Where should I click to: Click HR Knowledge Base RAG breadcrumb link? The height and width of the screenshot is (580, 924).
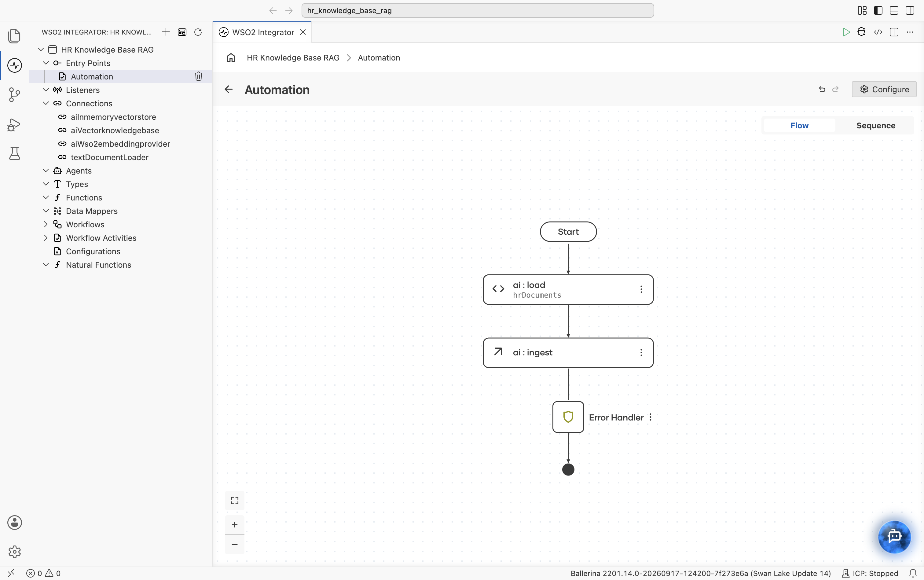pos(293,57)
